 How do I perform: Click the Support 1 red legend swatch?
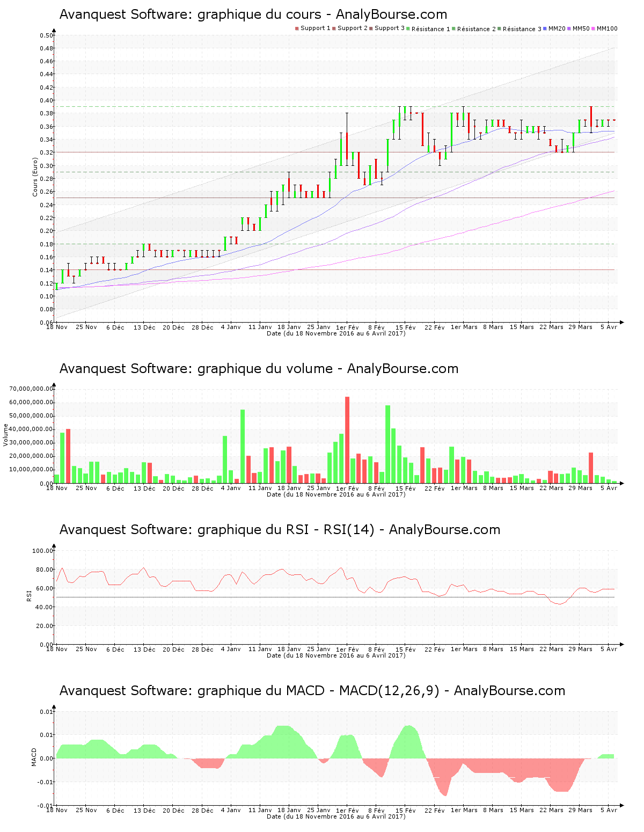tap(297, 28)
